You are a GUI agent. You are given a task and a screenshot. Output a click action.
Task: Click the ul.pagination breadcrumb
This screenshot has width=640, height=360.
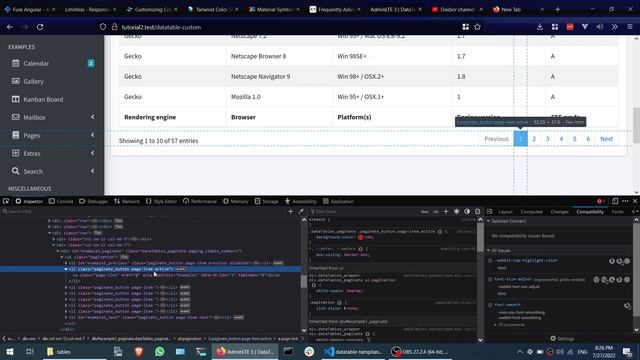[x=189, y=338]
